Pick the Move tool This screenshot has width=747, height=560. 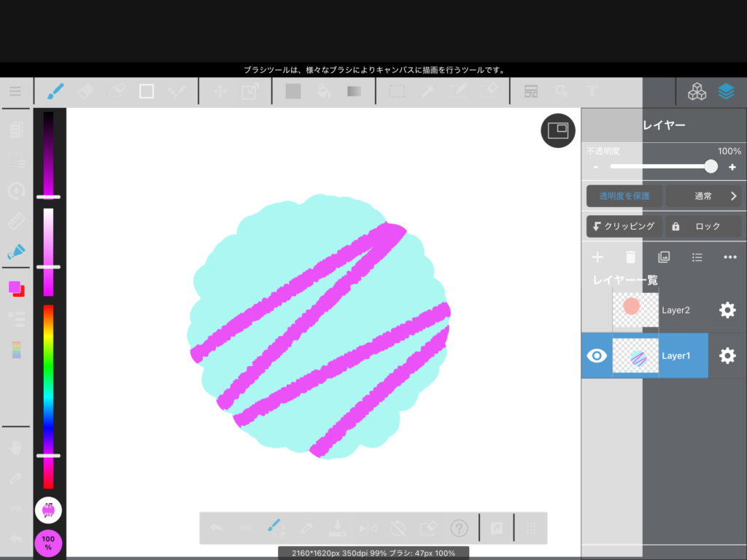[x=220, y=91]
